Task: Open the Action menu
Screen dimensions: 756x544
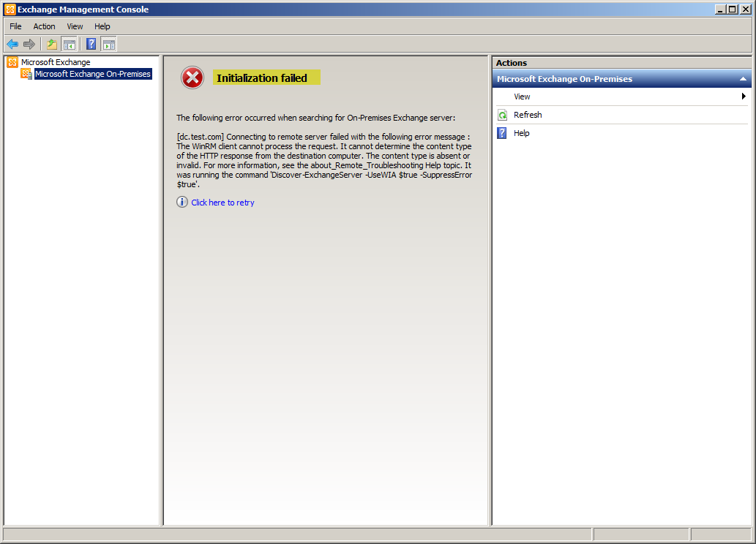Action: (x=44, y=26)
